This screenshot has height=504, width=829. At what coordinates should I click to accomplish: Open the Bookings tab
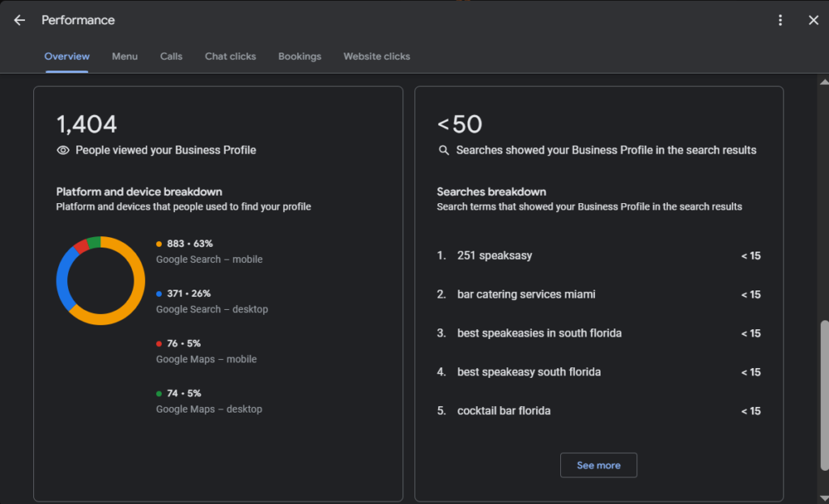click(x=300, y=56)
